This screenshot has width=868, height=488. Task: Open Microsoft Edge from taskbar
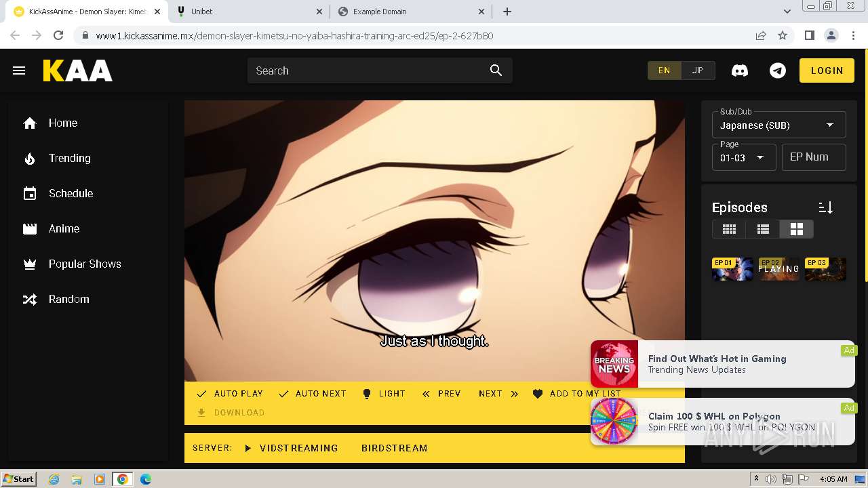click(146, 479)
